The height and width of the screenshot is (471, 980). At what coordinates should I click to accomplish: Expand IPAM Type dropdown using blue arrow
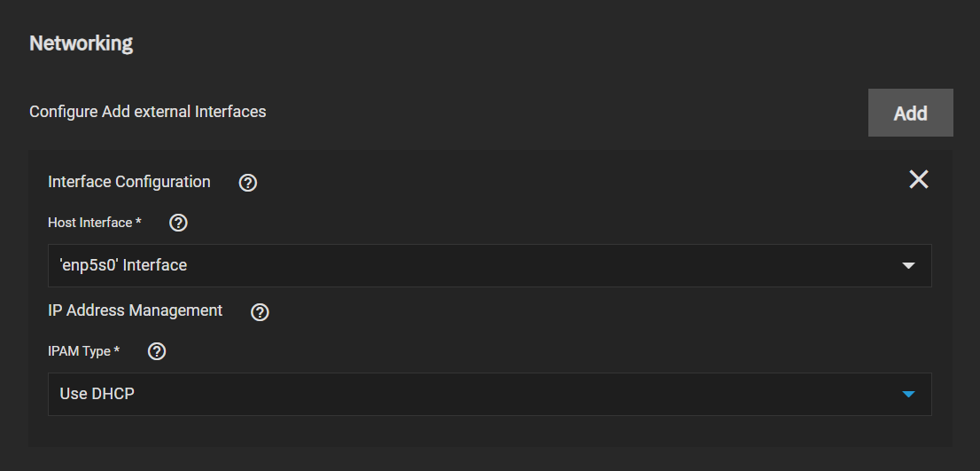tap(909, 394)
